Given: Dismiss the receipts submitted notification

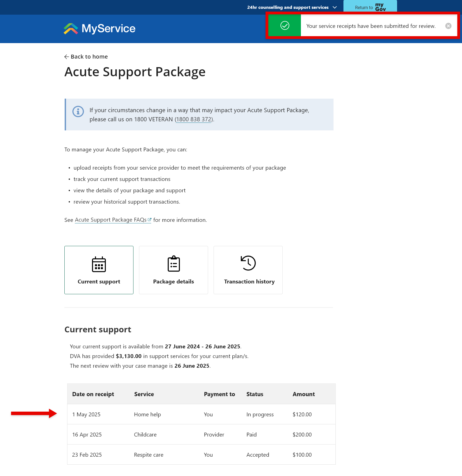Looking at the screenshot, I should (448, 26).
